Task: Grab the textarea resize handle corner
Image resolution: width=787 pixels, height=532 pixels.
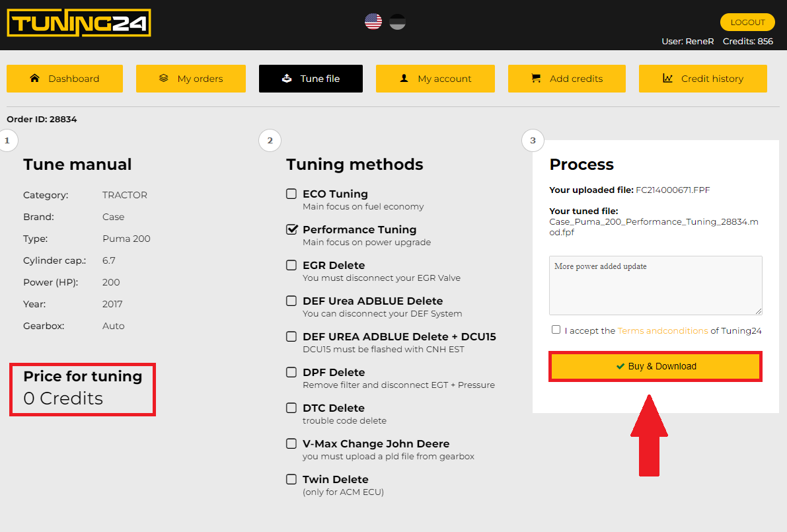Action: pyautogui.click(x=759, y=311)
